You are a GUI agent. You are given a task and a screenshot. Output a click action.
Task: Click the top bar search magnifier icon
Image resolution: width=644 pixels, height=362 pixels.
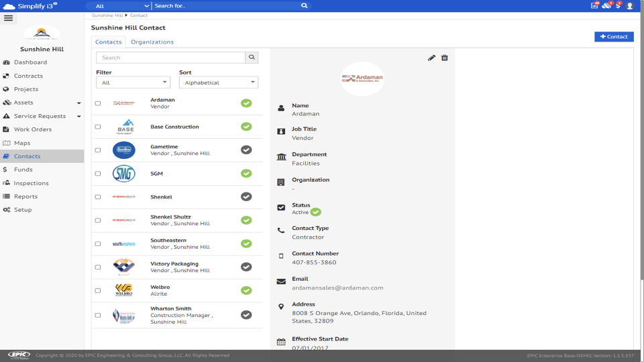coord(304,6)
